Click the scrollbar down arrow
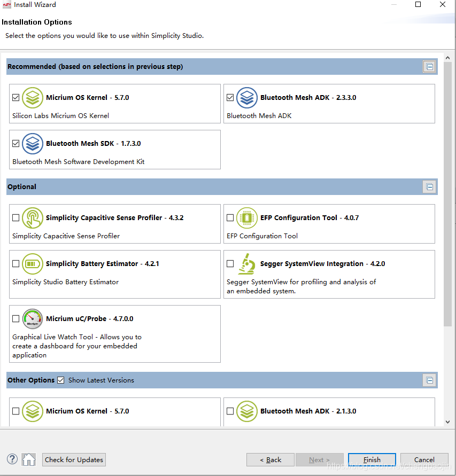This screenshot has width=456, height=476. tap(447, 422)
